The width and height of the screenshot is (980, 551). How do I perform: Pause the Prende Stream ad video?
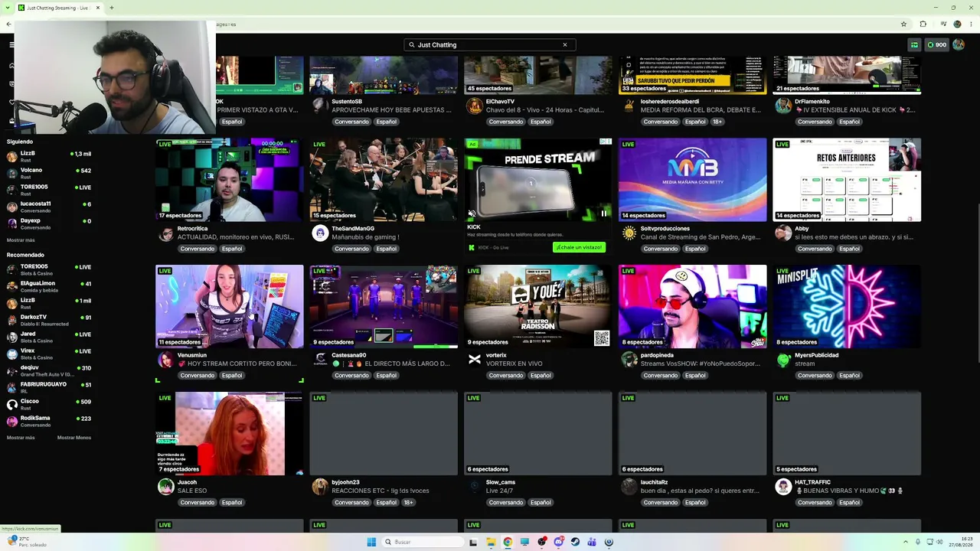[x=604, y=214]
